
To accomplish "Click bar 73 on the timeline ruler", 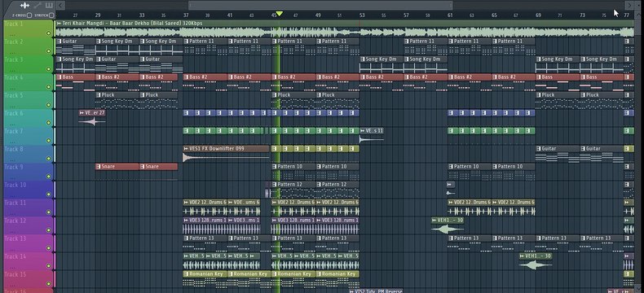I will pos(582,15).
